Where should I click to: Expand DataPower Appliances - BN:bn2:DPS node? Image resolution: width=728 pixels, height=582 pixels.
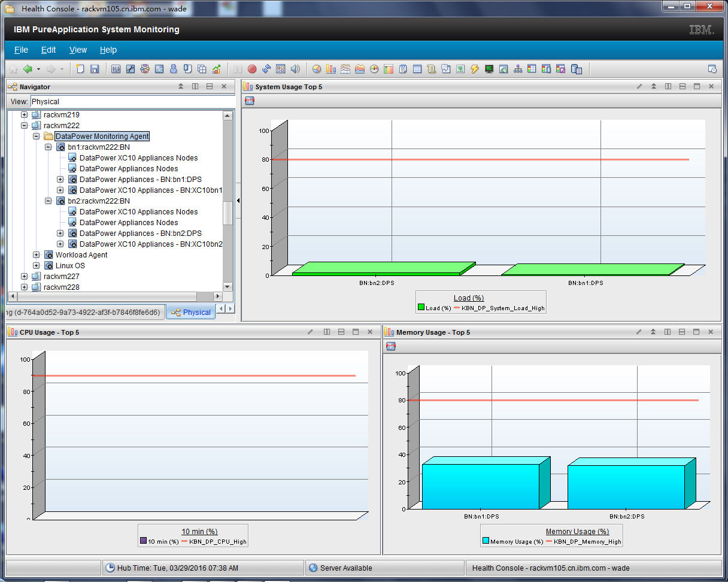60,234
